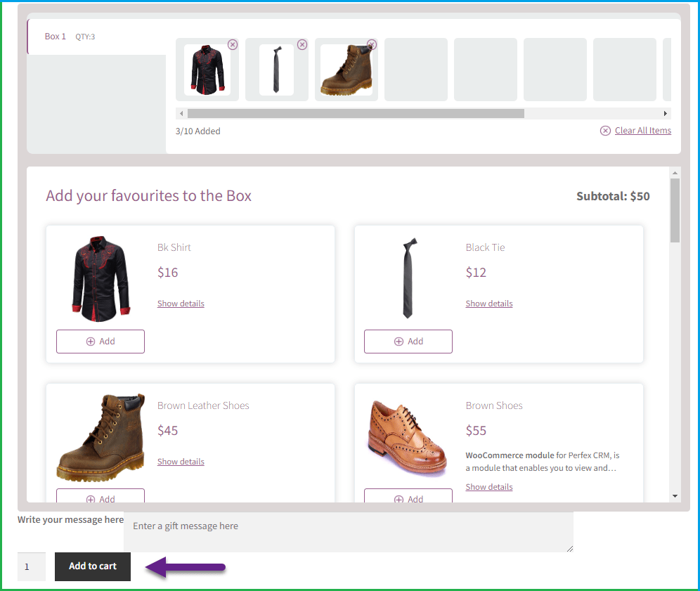Click the circled X next to Clear All Items

click(605, 130)
